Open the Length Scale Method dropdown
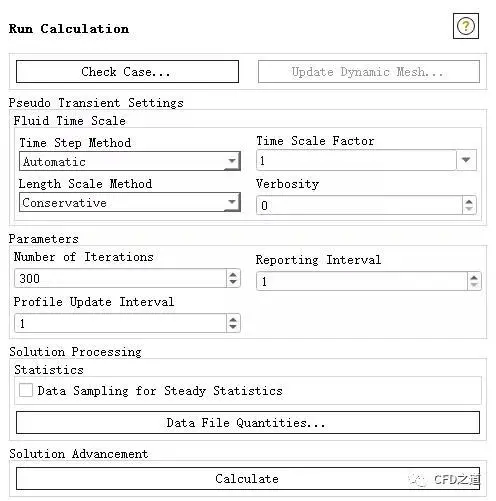Screen dimensions: 496x501 point(130,202)
